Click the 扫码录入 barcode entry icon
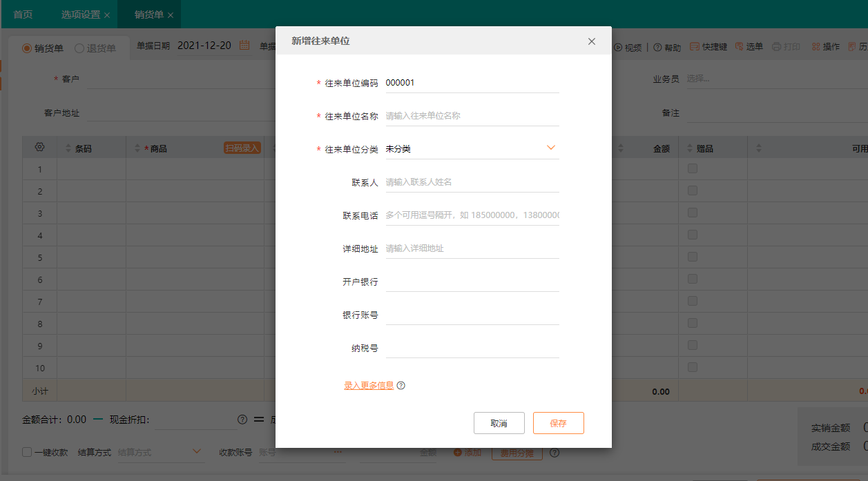Viewport: 868px width, 481px height. tap(241, 147)
